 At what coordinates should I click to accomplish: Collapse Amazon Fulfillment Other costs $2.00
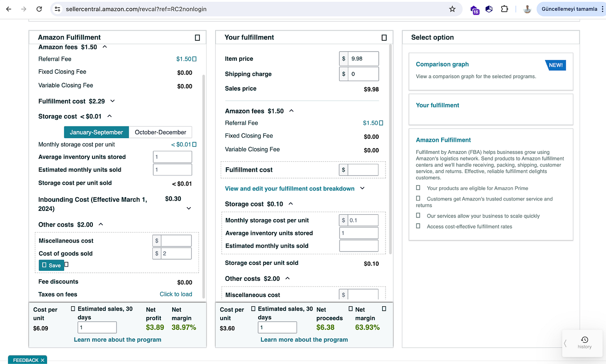[x=101, y=224]
